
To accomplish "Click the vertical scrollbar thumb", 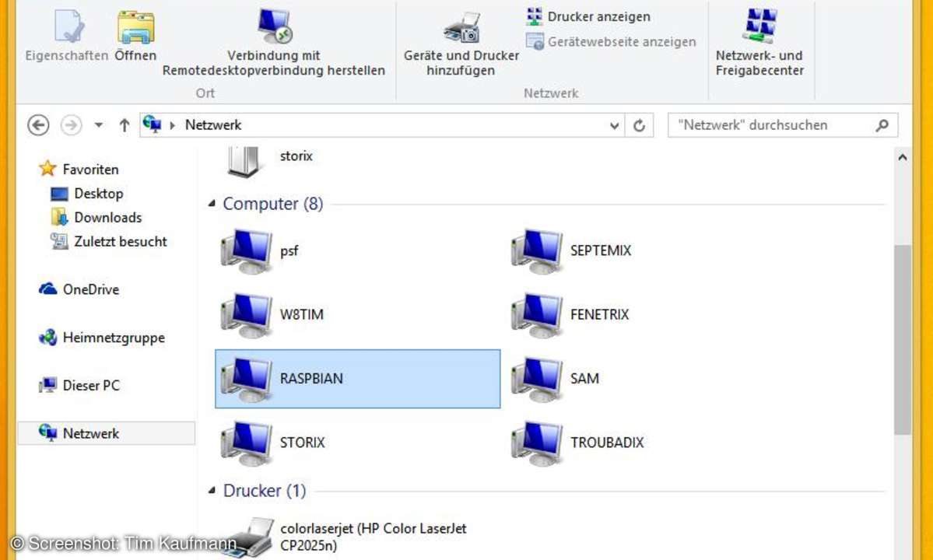I will (902, 339).
